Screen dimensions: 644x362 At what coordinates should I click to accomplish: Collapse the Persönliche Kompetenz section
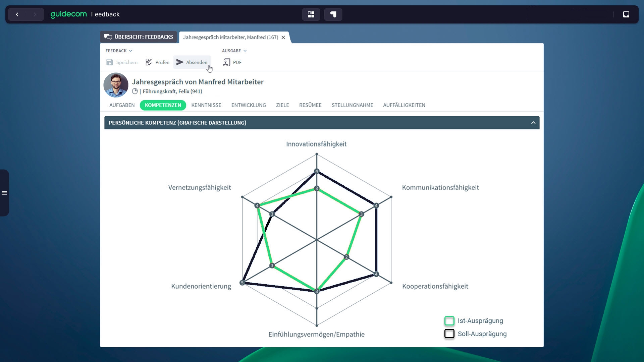(x=533, y=123)
